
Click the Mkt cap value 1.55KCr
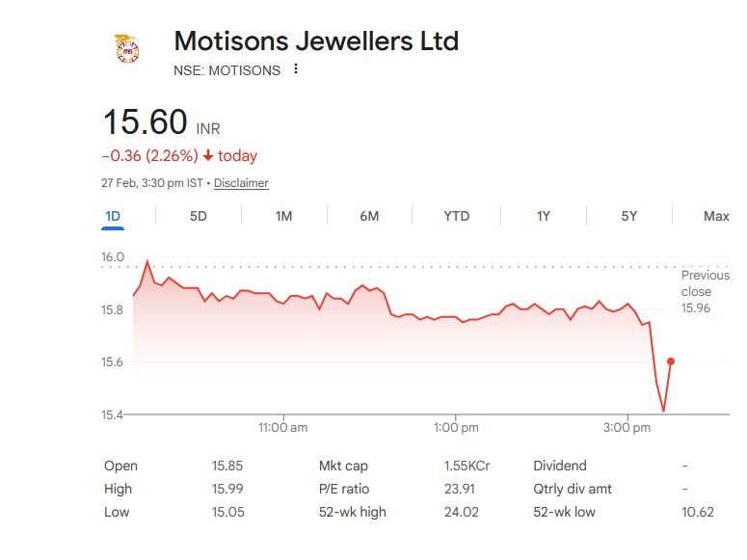click(x=467, y=466)
